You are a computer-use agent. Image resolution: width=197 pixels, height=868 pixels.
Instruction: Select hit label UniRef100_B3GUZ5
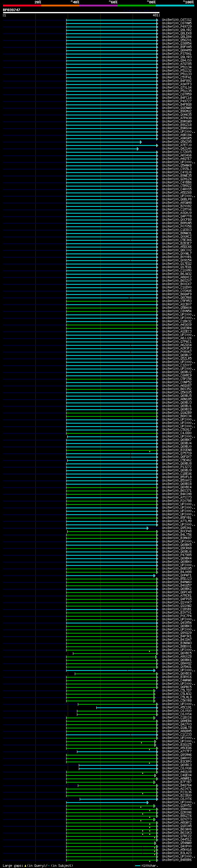177,745
